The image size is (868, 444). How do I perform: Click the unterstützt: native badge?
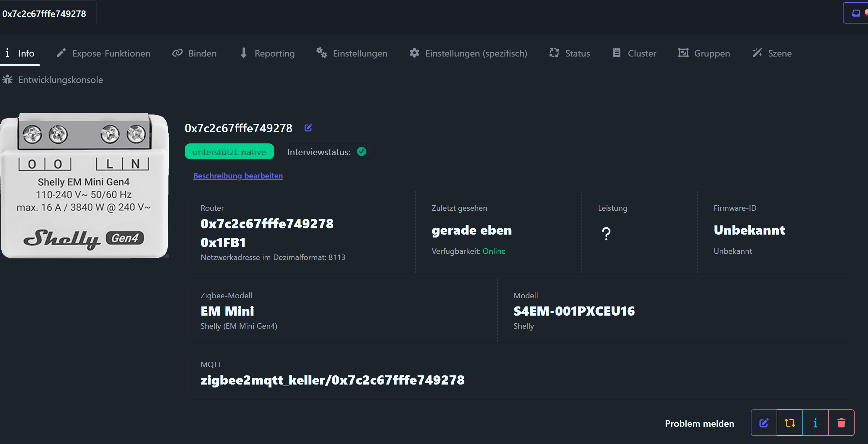tap(229, 152)
